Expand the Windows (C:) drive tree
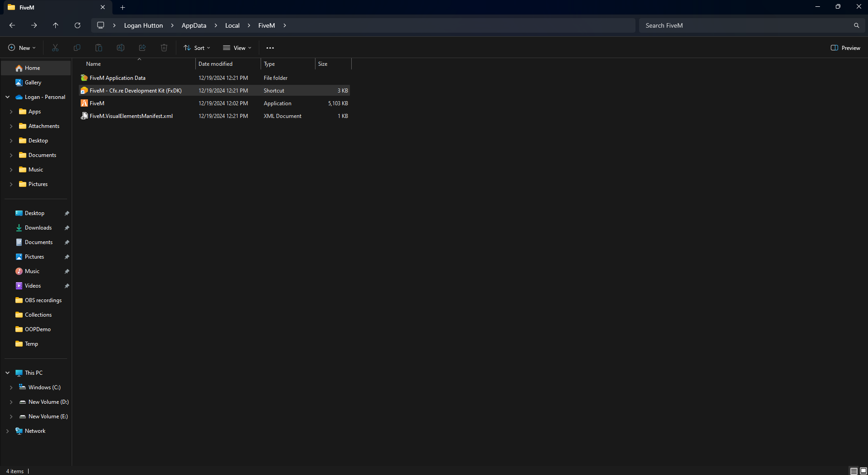 pos(11,387)
